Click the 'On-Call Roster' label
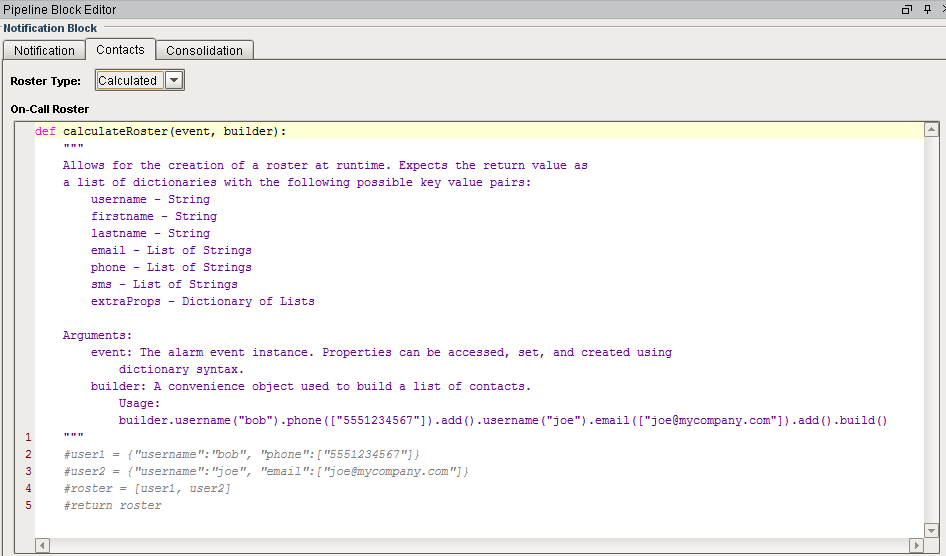Image resolution: width=946 pixels, height=556 pixels. pyautogui.click(x=49, y=109)
